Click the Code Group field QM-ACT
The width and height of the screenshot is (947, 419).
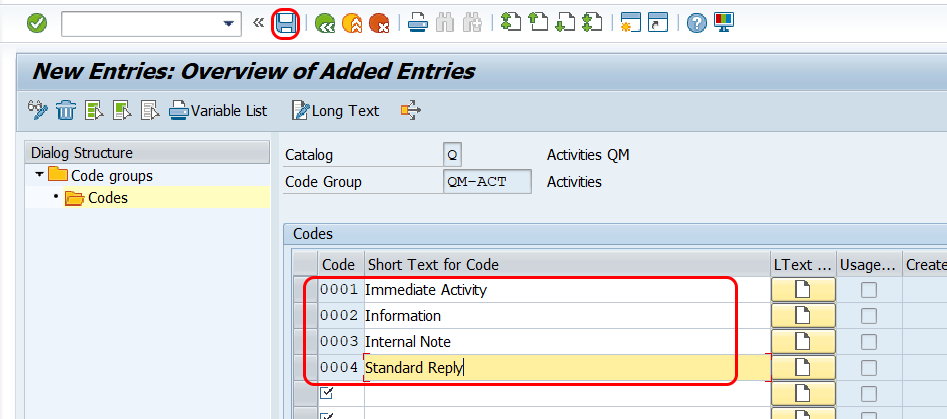487,182
